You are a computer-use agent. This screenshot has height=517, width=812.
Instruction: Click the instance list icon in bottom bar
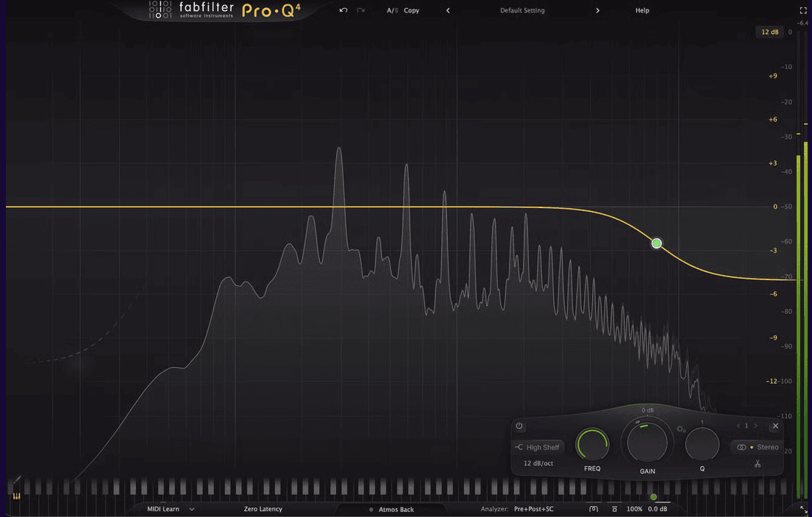pos(594,509)
